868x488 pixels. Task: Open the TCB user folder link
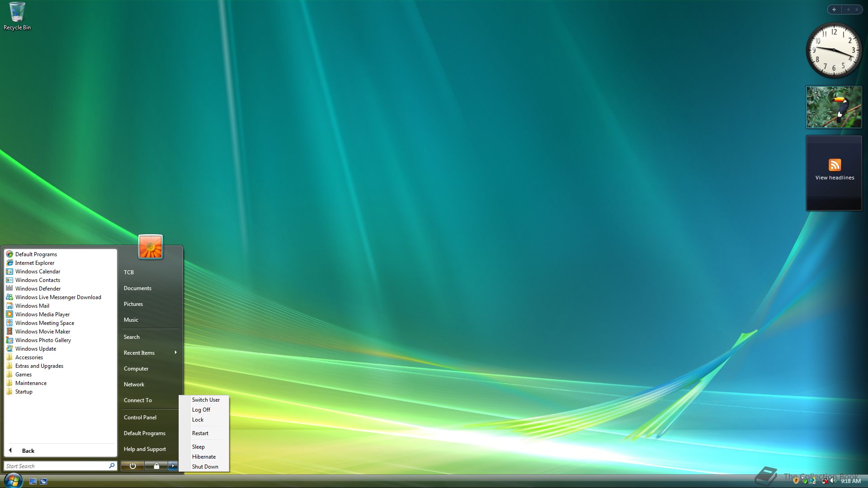tap(129, 272)
